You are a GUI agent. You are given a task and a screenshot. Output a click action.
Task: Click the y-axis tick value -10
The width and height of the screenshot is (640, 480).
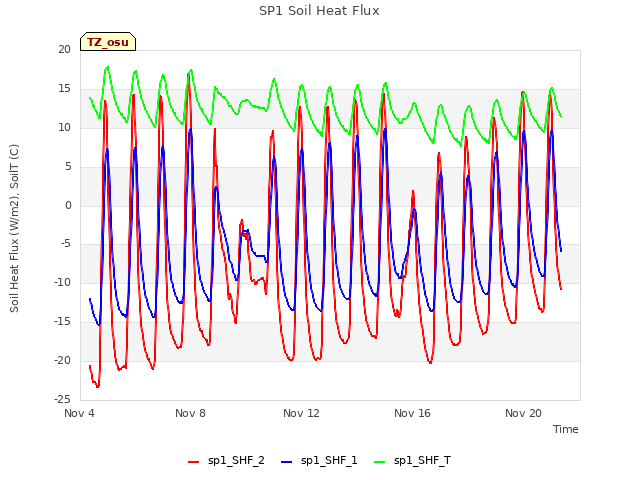point(62,282)
